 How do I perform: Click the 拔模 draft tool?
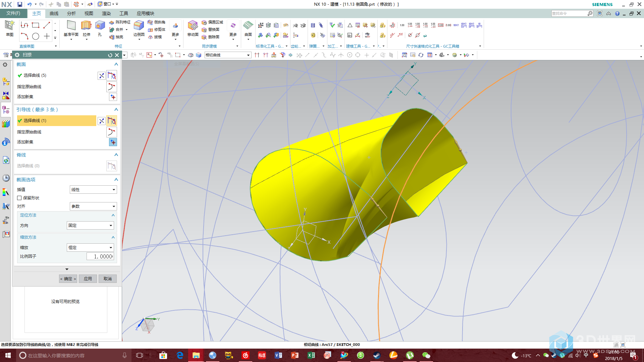[155, 37]
